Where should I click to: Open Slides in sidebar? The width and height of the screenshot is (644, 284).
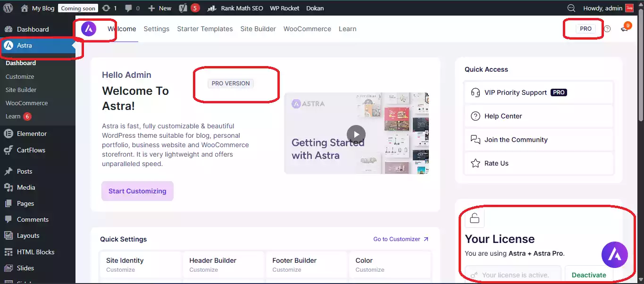click(38, 268)
